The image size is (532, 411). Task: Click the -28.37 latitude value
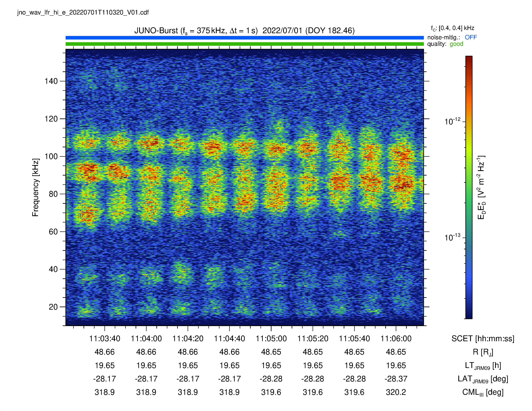click(x=396, y=379)
